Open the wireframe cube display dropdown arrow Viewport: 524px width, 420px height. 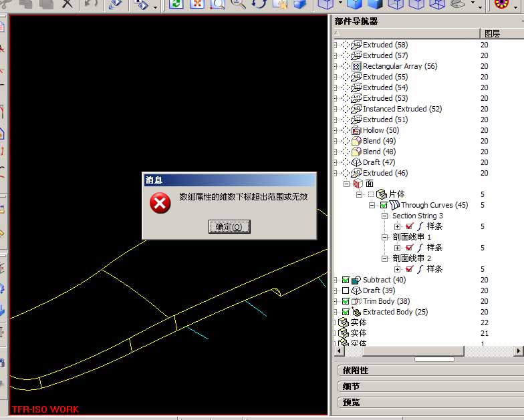tap(340, 3)
